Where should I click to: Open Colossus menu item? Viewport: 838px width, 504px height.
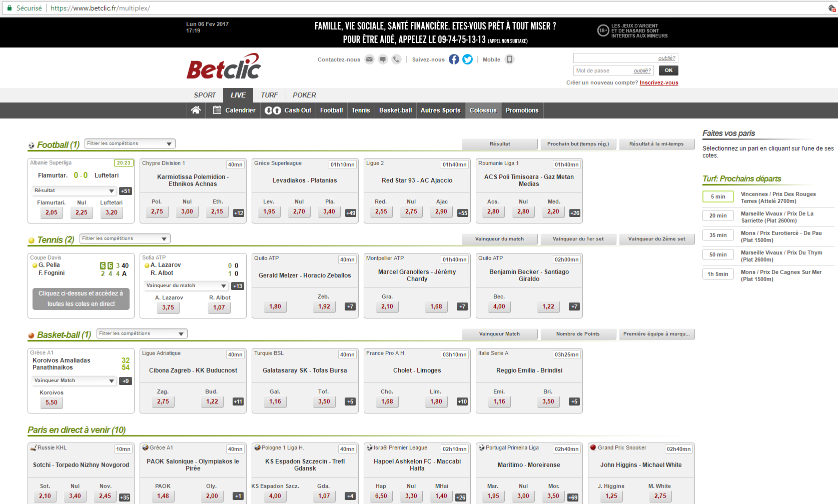point(483,110)
